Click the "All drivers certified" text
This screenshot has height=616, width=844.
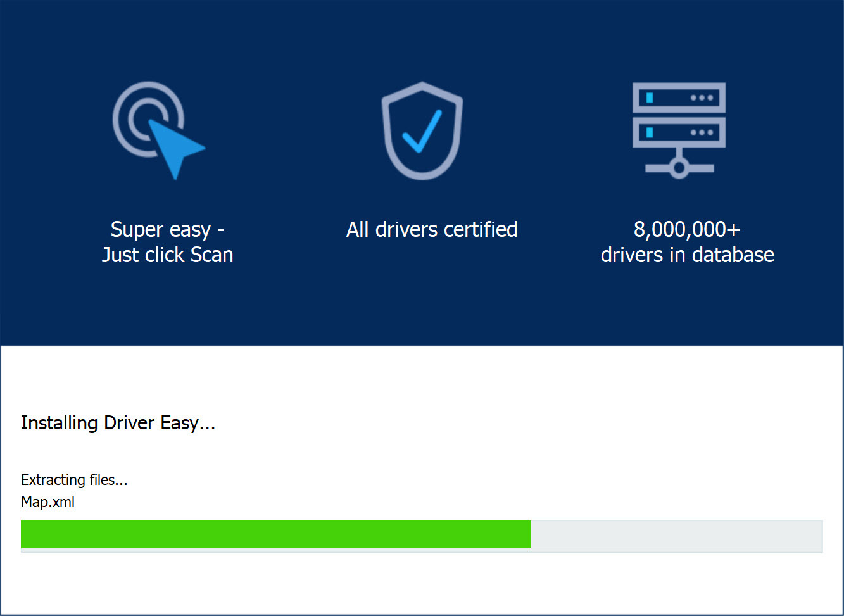(x=432, y=229)
